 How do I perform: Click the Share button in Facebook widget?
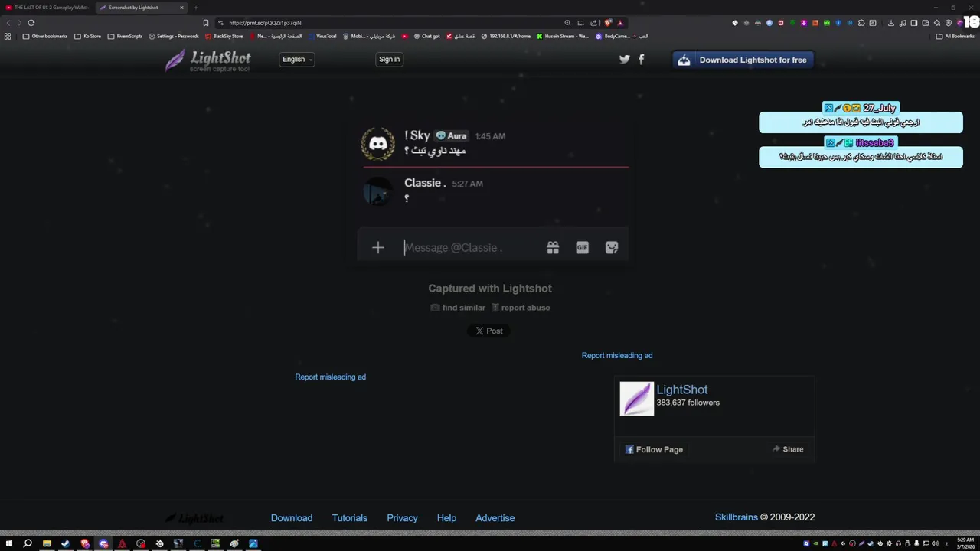point(788,449)
